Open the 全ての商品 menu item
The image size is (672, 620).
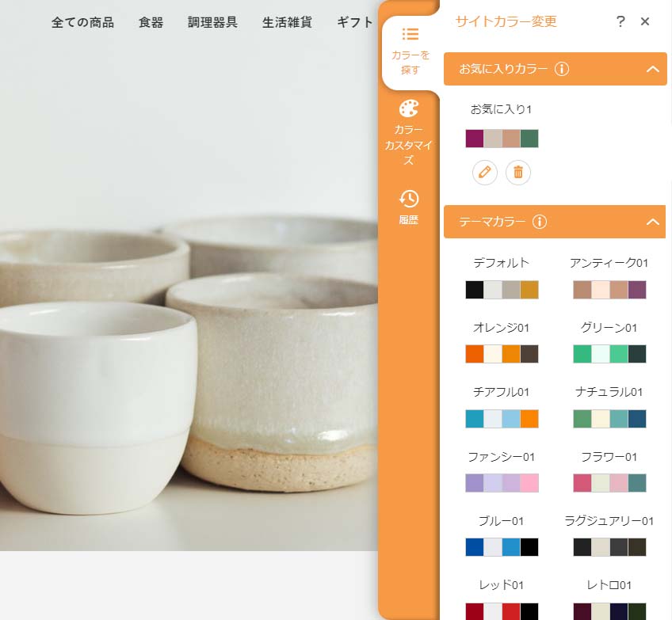[82, 22]
